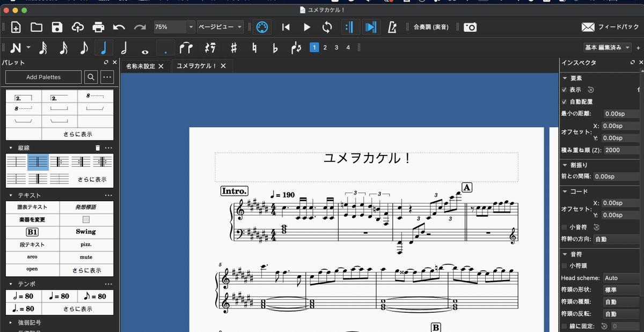Add a tie between notes

(187, 48)
